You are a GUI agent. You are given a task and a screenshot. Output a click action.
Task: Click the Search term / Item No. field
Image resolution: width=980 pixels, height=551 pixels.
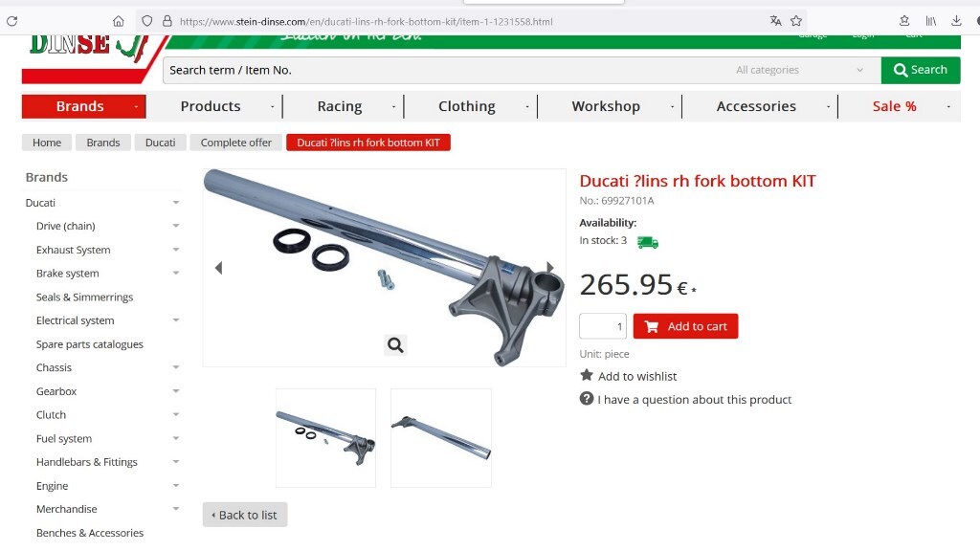[x=445, y=70]
